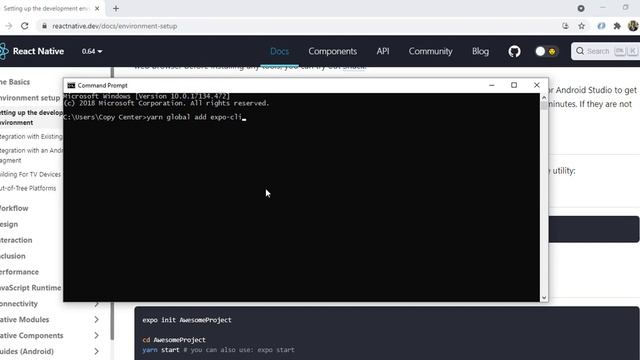Click the expo init AwesomeProject code line
640x360 pixels.
click(x=187, y=320)
